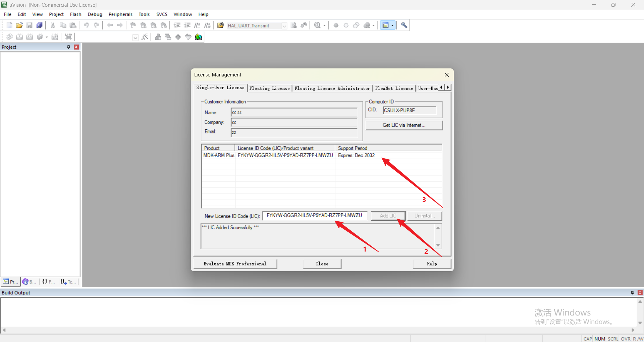Click the Uninstall button
Viewport: 644px width, 342px height.
click(x=424, y=216)
